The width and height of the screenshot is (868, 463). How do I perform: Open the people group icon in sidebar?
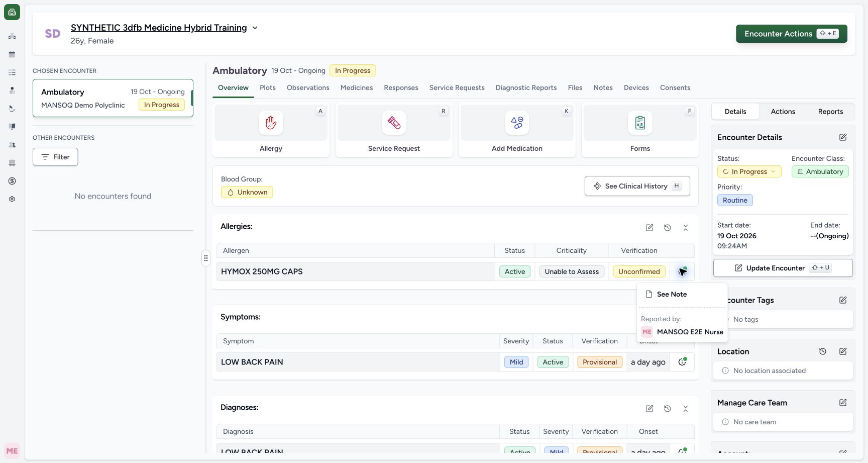pos(12,145)
